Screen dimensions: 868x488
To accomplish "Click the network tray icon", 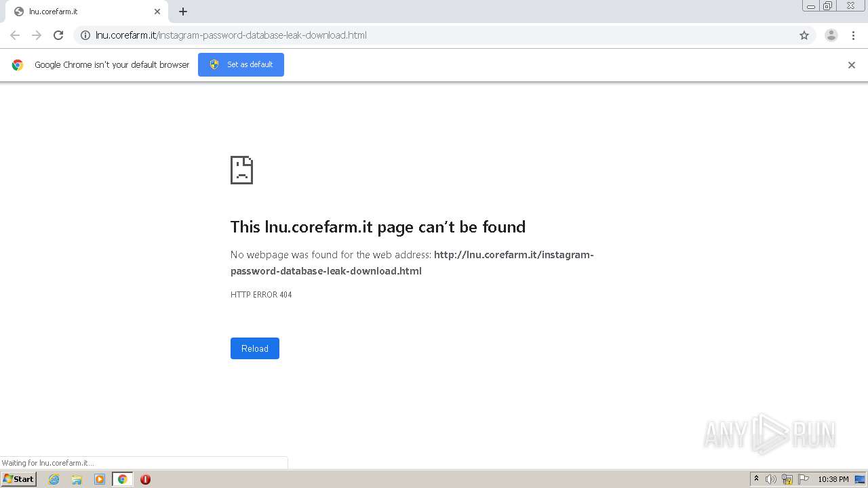I will pos(787,479).
